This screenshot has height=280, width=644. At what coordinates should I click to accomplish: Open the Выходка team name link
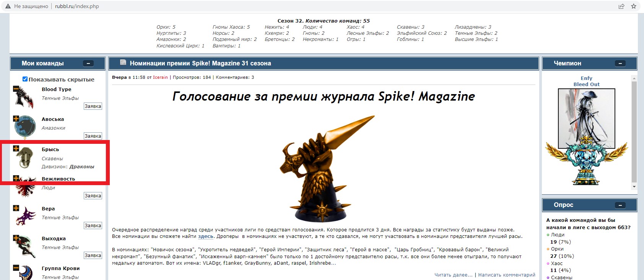click(54, 238)
